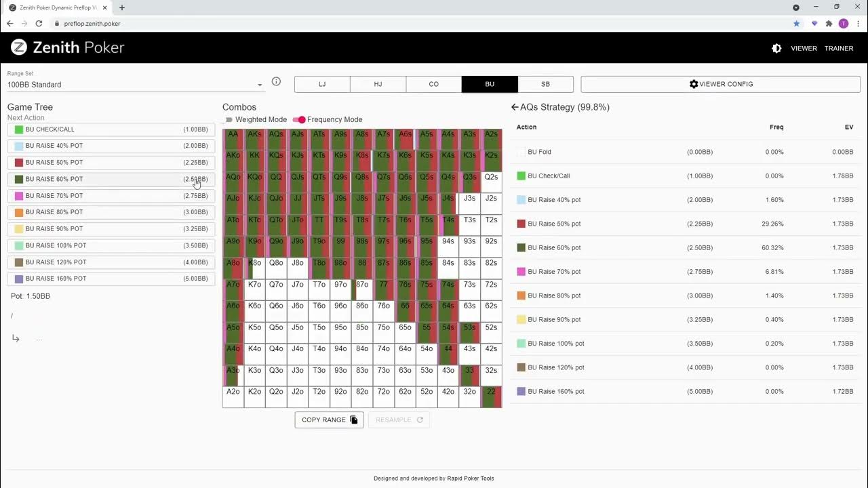Click the BU Raise 60% pot strategy row

point(685,247)
